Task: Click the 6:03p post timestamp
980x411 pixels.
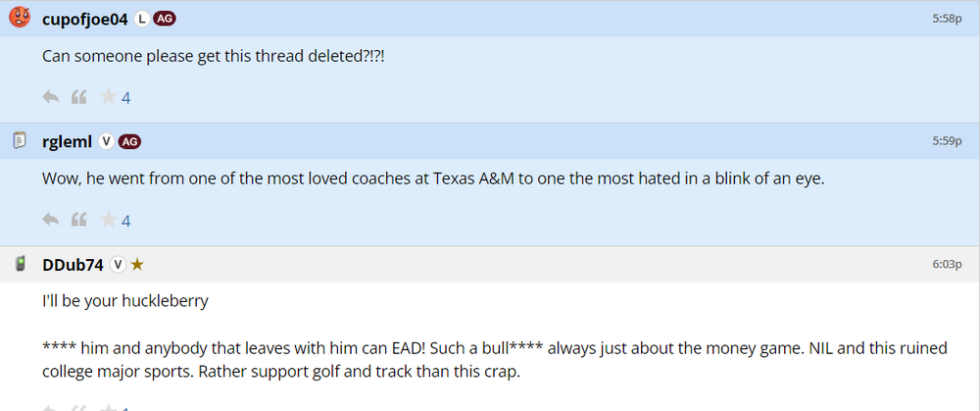Action: coord(947,264)
